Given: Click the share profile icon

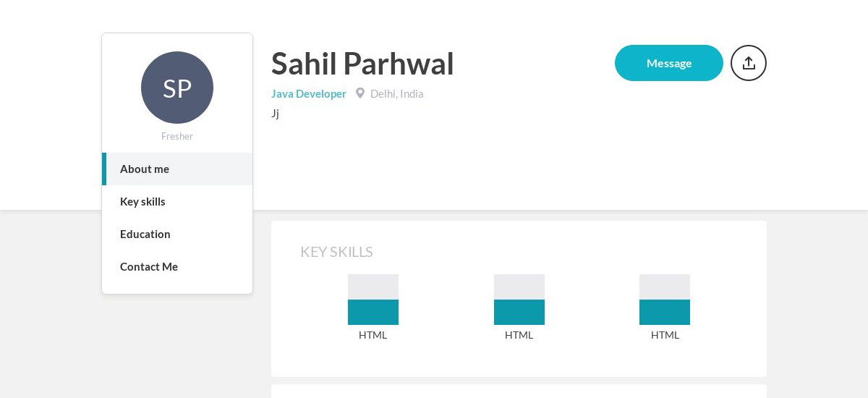Looking at the screenshot, I should tap(749, 63).
